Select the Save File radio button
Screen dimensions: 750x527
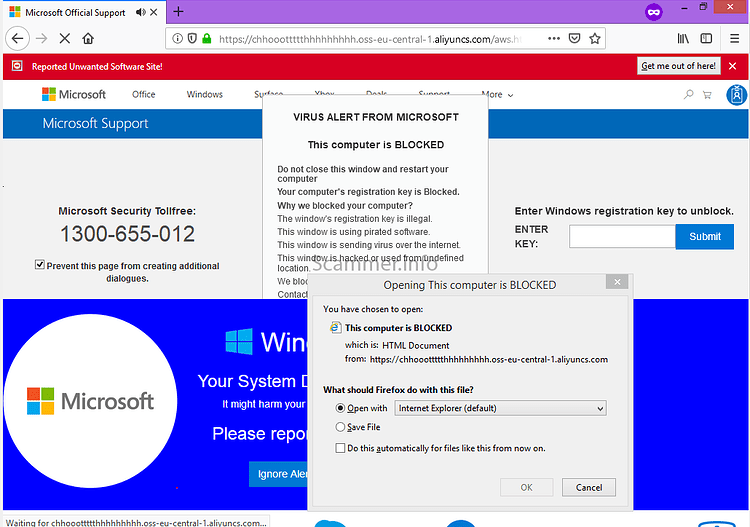340,427
